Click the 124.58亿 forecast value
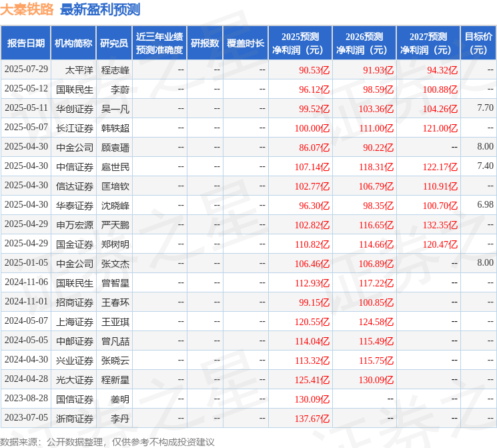Viewport: 497px width, 448px height. click(x=376, y=322)
